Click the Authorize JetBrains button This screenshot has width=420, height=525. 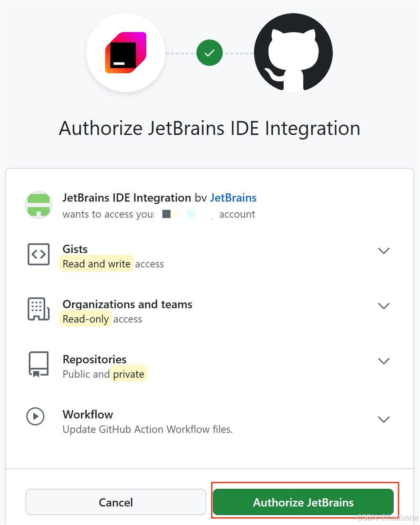tap(303, 502)
